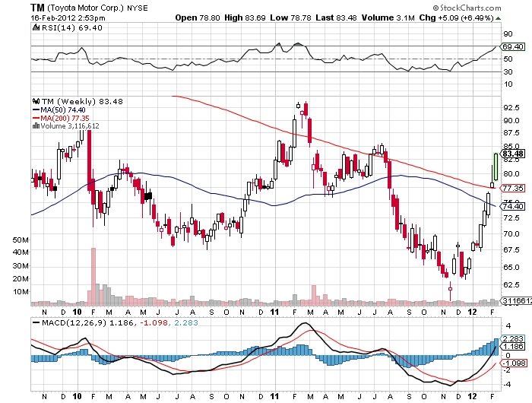Screen dimensions: 532x403
Task: Click the MA(50) 74.40 legend text
Action: pyautogui.click(x=63, y=110)
